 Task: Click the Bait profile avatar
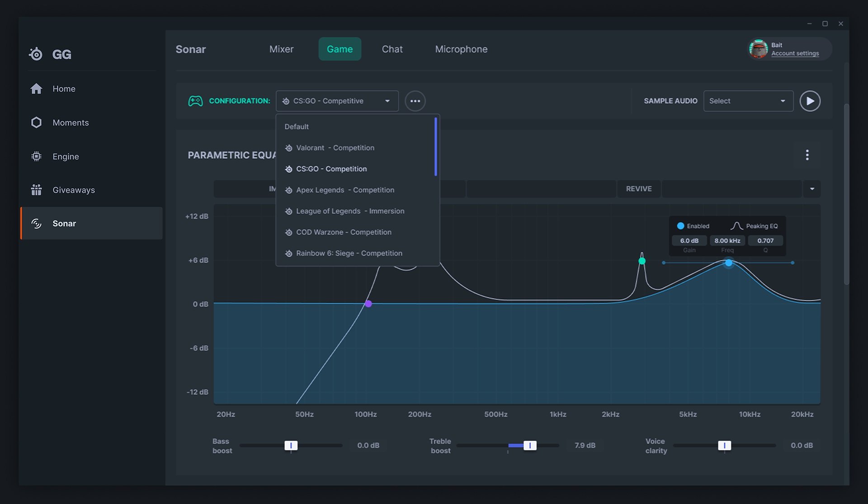(758, 49)
